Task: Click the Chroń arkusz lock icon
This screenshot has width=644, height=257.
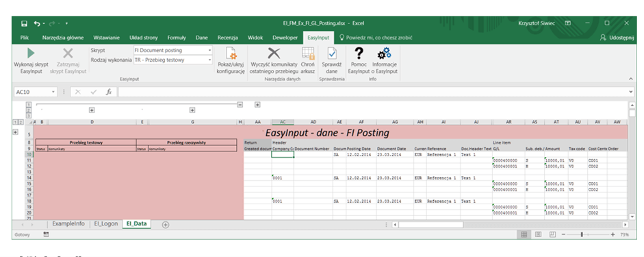Action: point(307,54)
